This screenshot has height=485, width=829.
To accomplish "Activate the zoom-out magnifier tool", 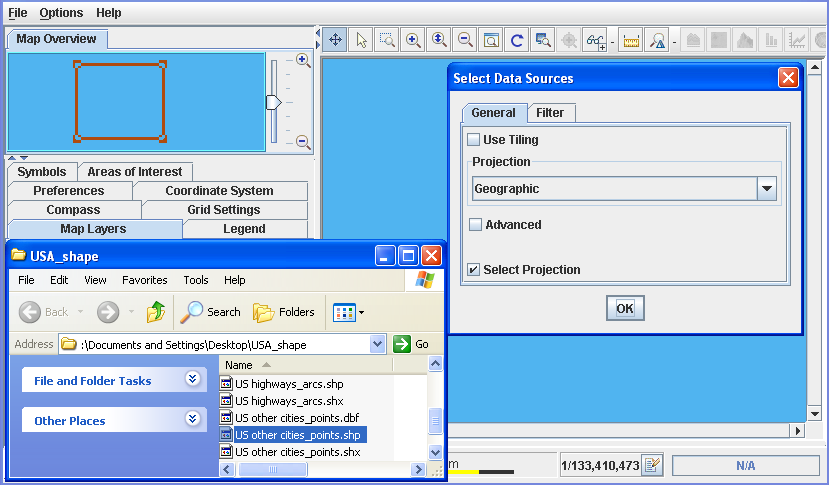I will [x=465, y=40].
